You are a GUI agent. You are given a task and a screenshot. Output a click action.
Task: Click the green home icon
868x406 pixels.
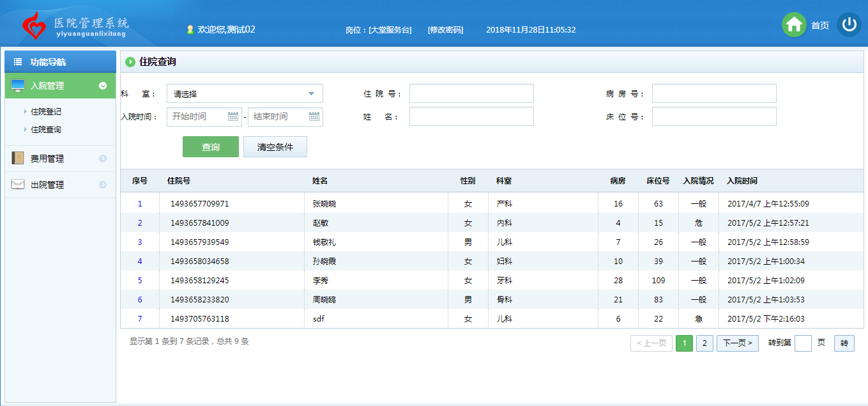[x=794, y=25]
